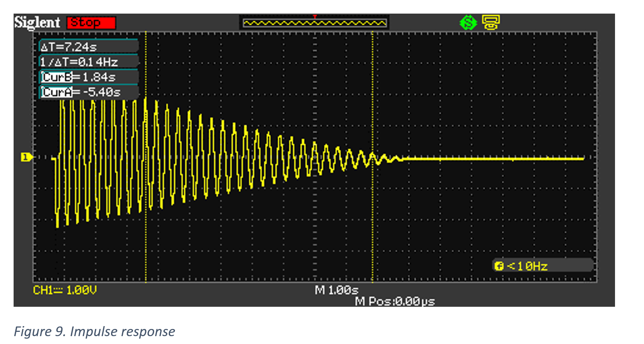Click the channel 1 ground level marker
644x344 pixels.
click(x=26, y=157)
